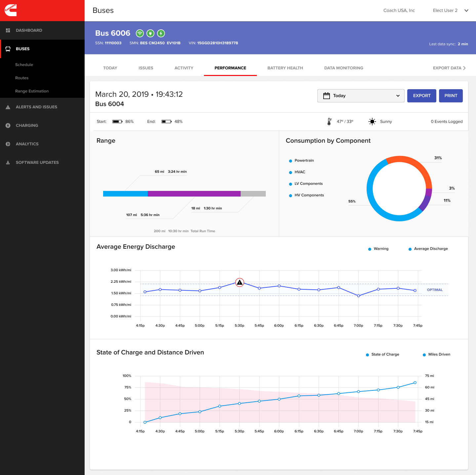Screen dimensions: 476x475
Task: Toggle Average Discharge legend item
Action: pyautogui.click(x=428, y=249)
